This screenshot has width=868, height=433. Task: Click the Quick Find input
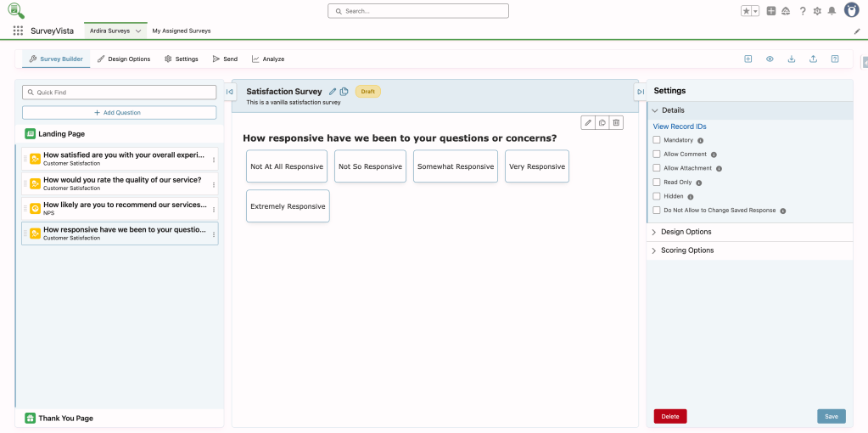click(119, 93)
